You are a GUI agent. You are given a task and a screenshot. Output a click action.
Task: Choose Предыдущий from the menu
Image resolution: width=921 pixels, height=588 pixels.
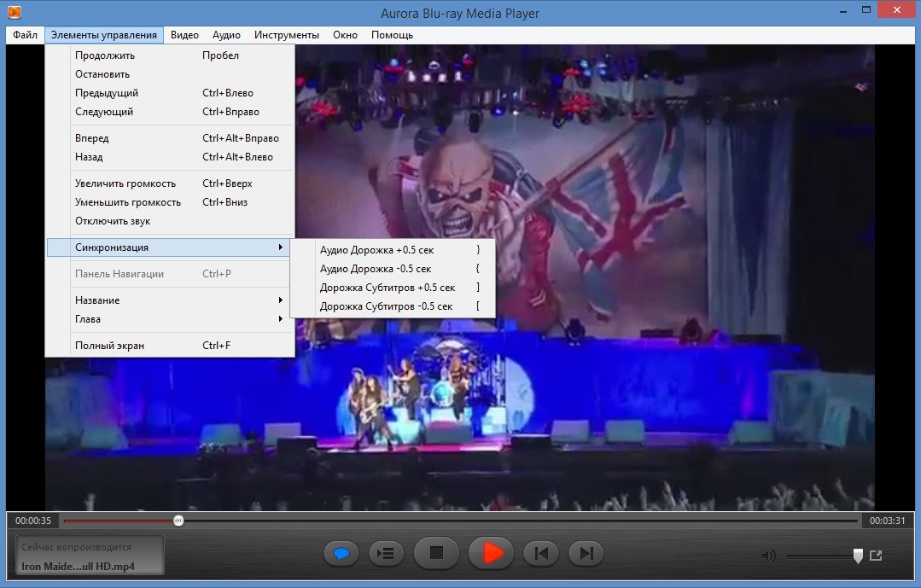point(170,93)
